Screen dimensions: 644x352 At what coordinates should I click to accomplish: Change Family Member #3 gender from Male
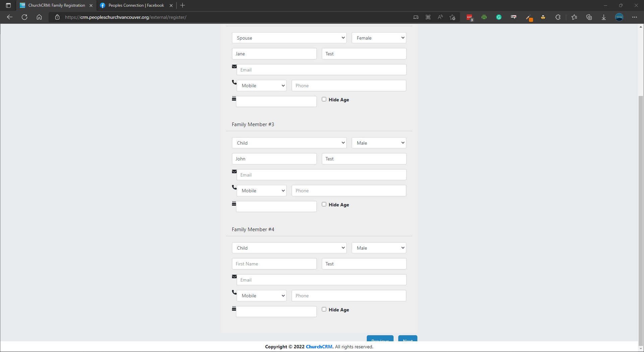(x=378, y=143)
